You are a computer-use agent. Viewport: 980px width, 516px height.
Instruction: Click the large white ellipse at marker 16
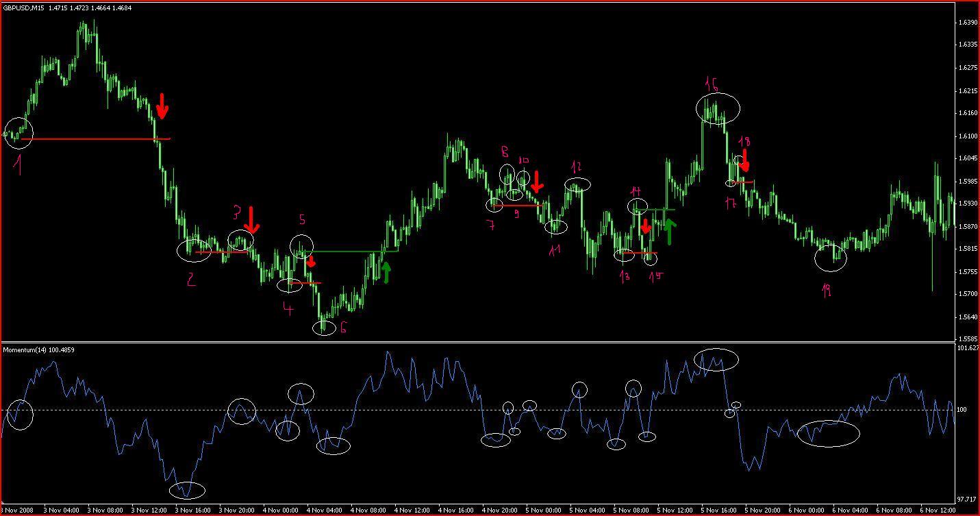pyautogui.click(x=718, y=108)
